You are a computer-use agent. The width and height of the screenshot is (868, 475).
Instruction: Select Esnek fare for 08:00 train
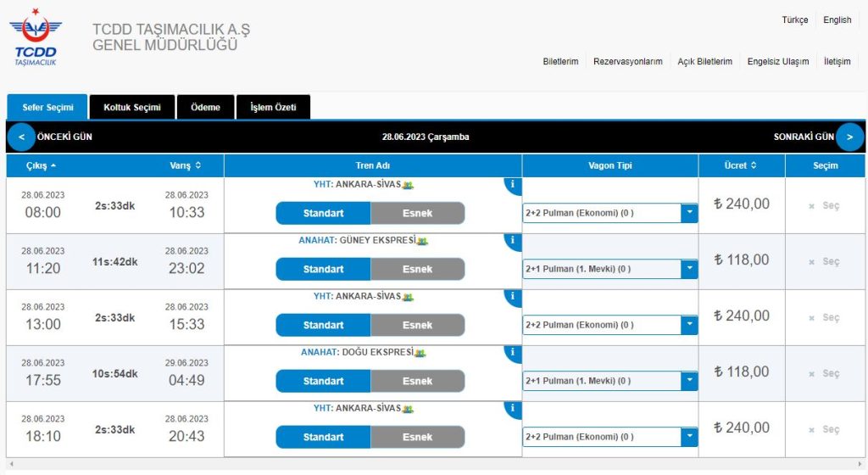(417, 213)
